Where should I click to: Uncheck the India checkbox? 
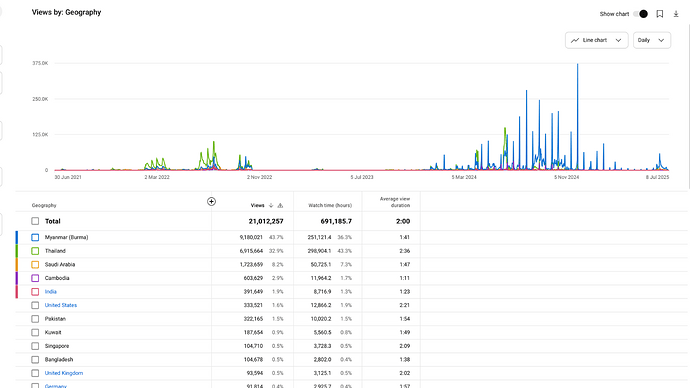[35, 292]
